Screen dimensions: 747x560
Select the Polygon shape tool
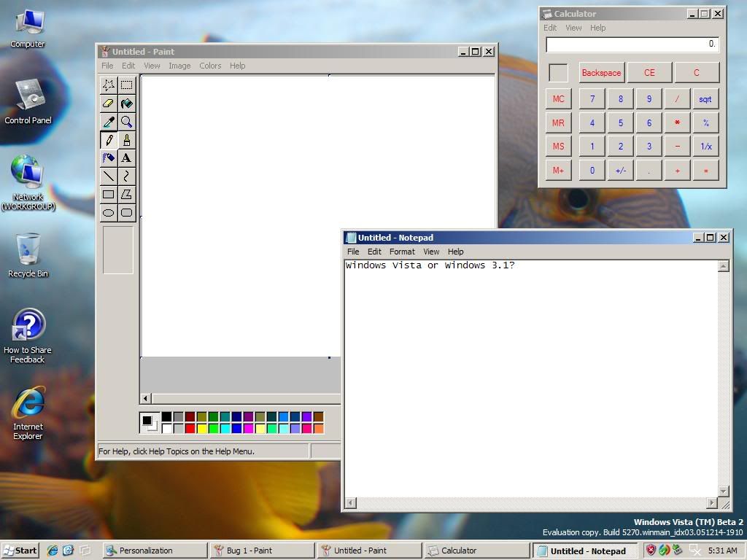126,194
